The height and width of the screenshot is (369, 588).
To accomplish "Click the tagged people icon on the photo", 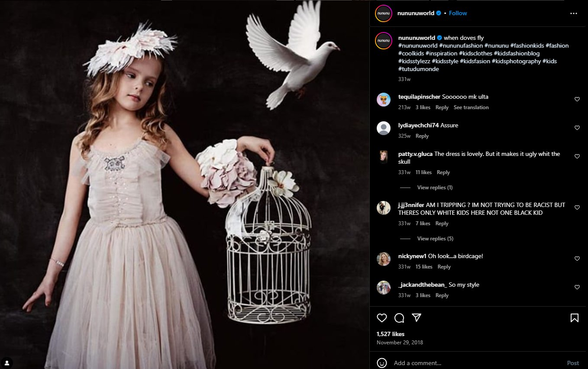I will [x=7, y=363].
